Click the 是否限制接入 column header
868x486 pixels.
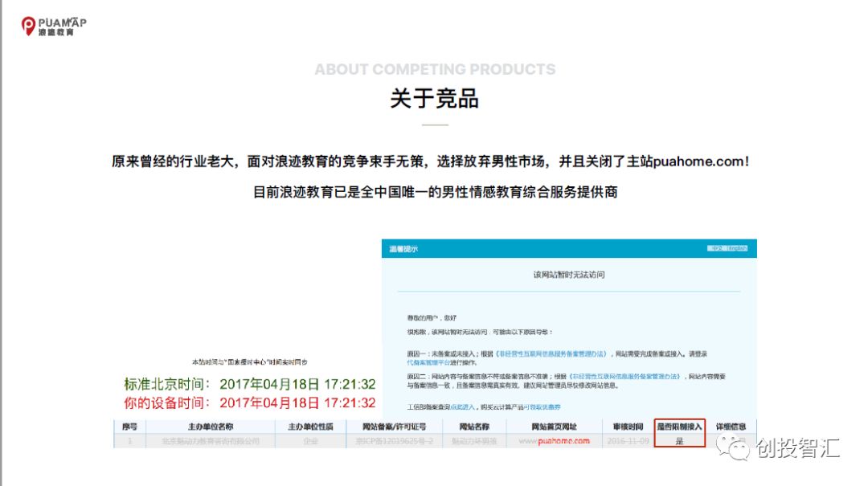[679, 427]
